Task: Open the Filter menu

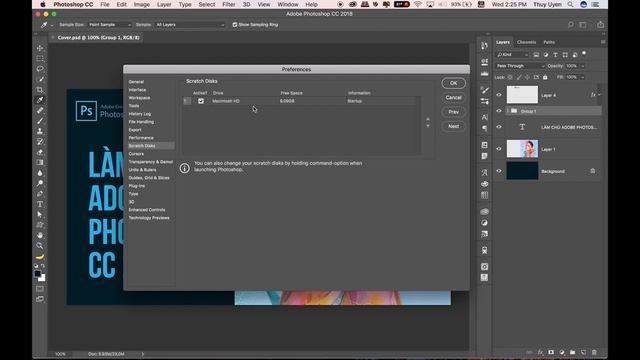Action: [229, 4]
